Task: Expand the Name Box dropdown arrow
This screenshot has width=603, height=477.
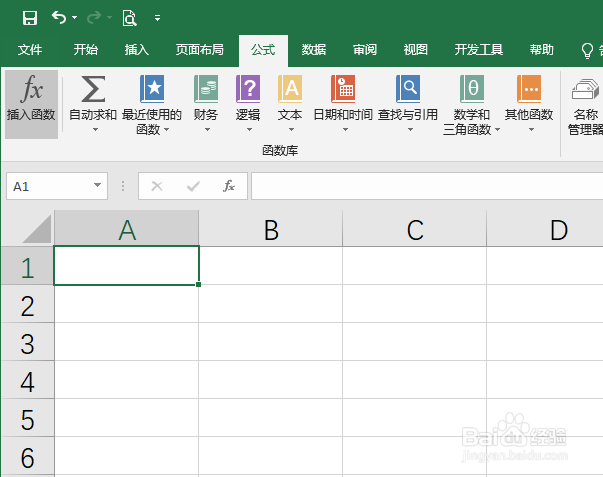Action: [x=98, y=185]
